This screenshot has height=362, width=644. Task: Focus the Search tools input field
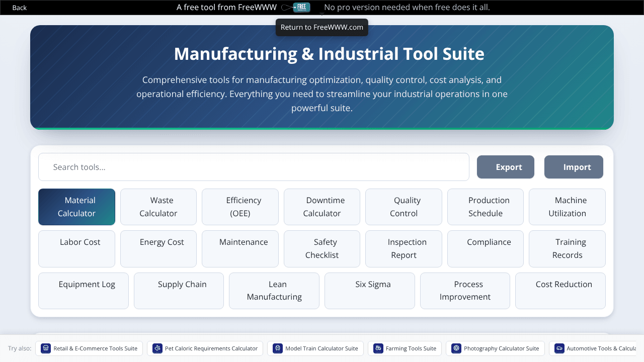254,167
